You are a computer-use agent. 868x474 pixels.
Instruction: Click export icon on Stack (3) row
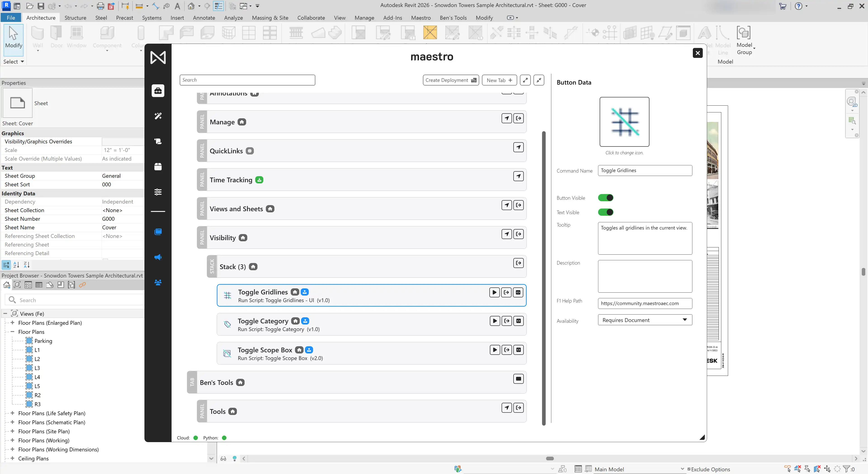coord(519,263)
